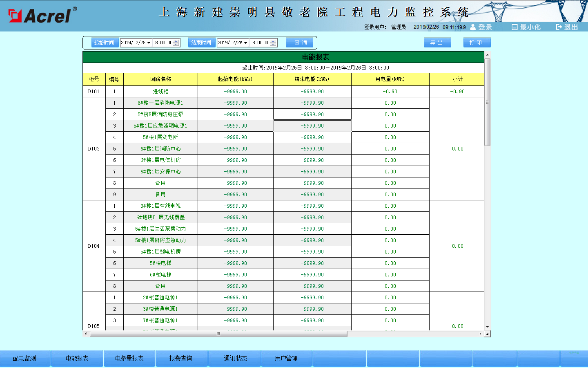Switch to the 配电监测 tab
This screenshot has height=368, width=588.
[x=24, y=359]
